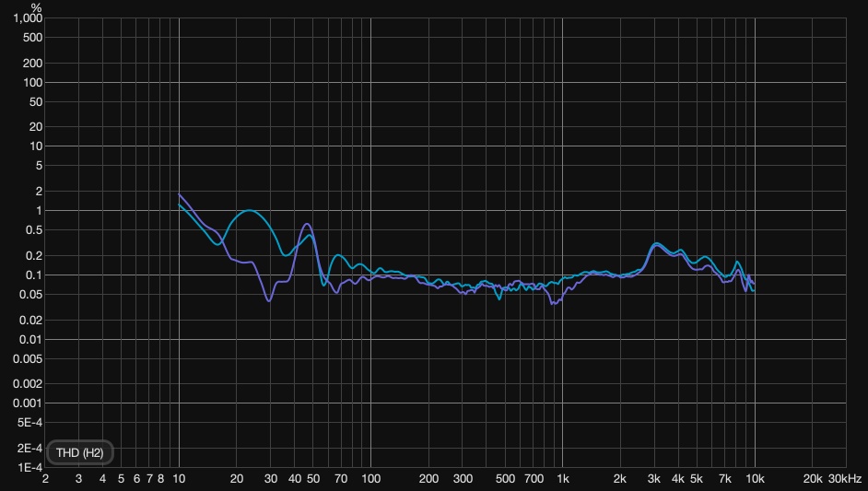Click the '1k' frequency axis label
The height and width of the screenshot is (491, 868).
[x=563, y=479]
